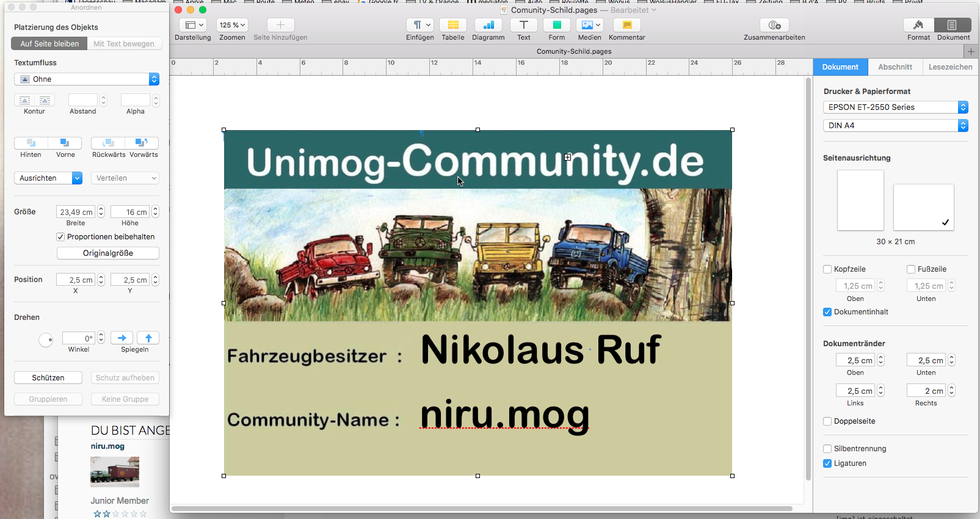This screenshot has width=980, height=519.
Task: Add a shape using the Form icon
Action: click(557, 25)
